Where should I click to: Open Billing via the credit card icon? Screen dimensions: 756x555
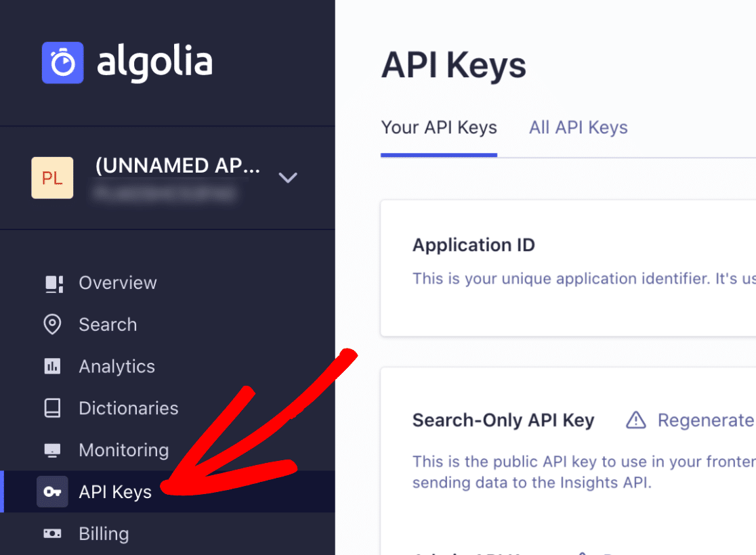click(x=52, y=534)
